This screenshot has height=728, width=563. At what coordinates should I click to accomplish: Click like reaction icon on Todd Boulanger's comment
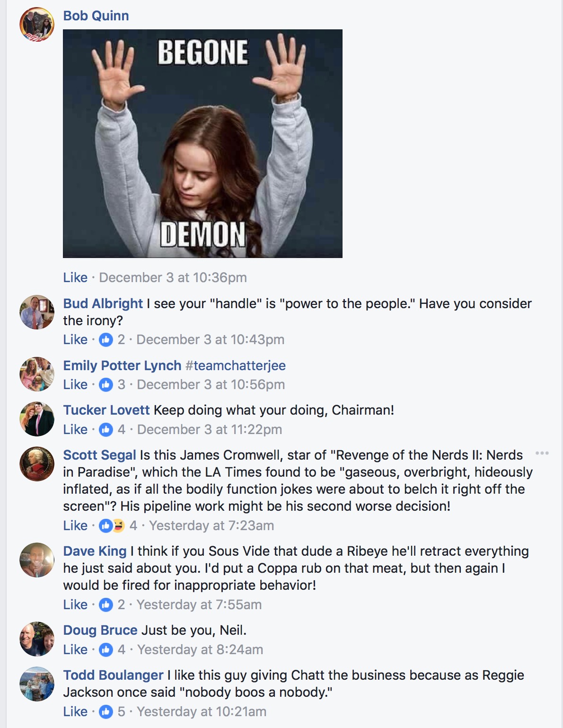coord(106,711)
